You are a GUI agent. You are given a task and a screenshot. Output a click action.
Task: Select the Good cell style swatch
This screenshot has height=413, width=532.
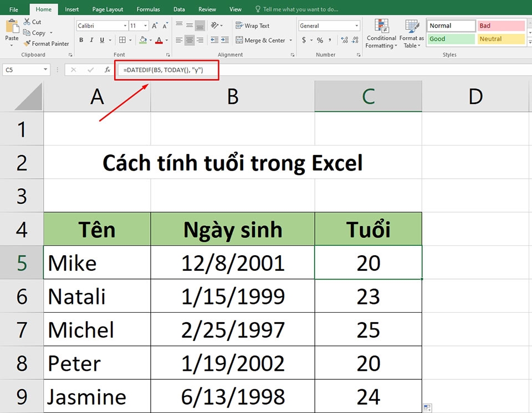coord(450,39)
